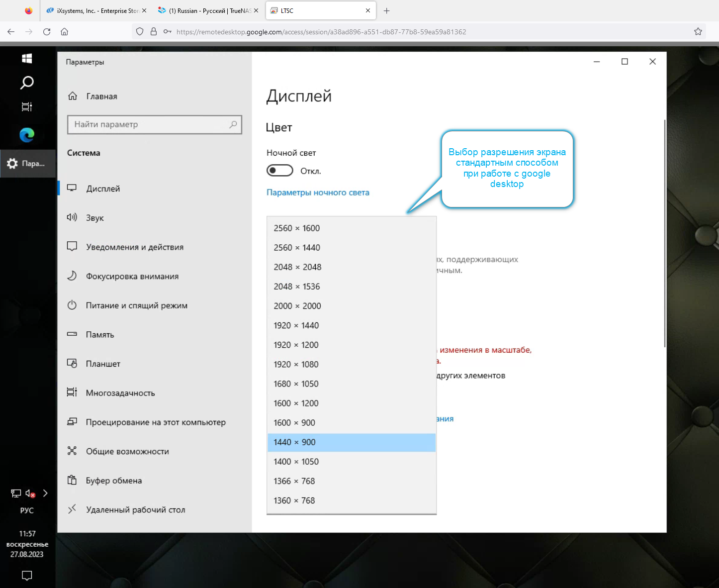Set resolution to 1366 × 768
Screen dimensions: 719x588
click(x=352, y=481)
